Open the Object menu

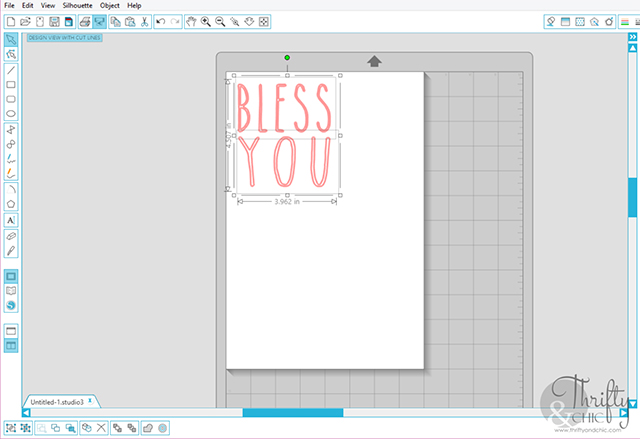[x=110, y=5]
